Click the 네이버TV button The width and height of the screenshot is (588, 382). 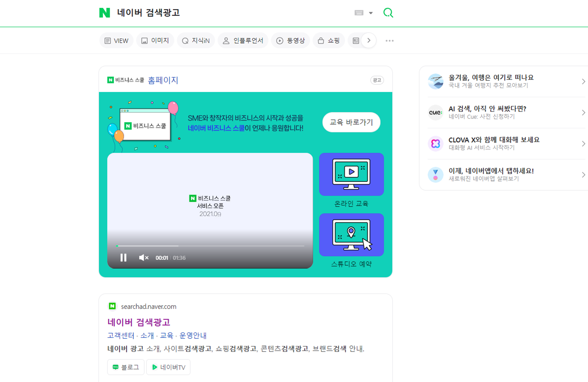168,367
